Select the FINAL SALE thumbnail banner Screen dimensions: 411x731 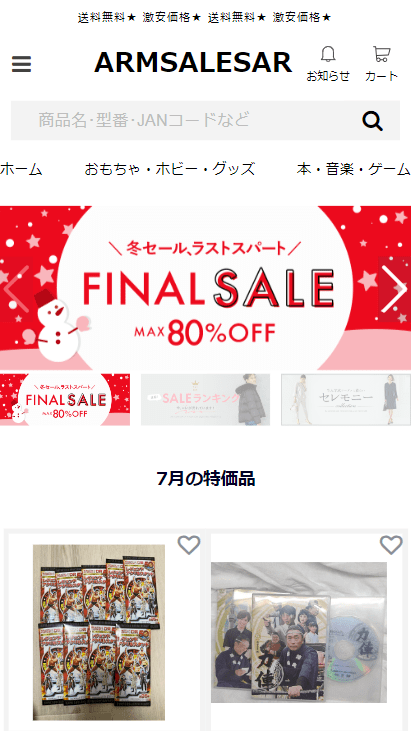(x=65, y=400)
